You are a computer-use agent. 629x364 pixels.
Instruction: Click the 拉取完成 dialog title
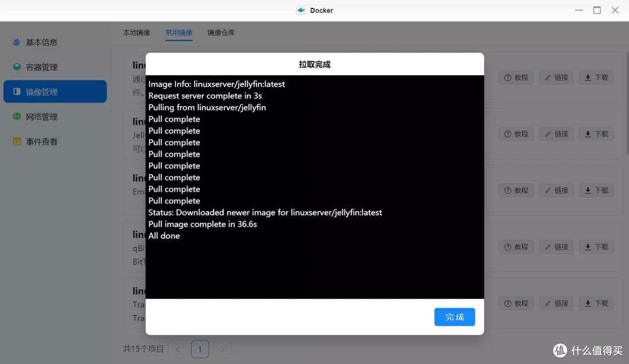coord(314,64)
